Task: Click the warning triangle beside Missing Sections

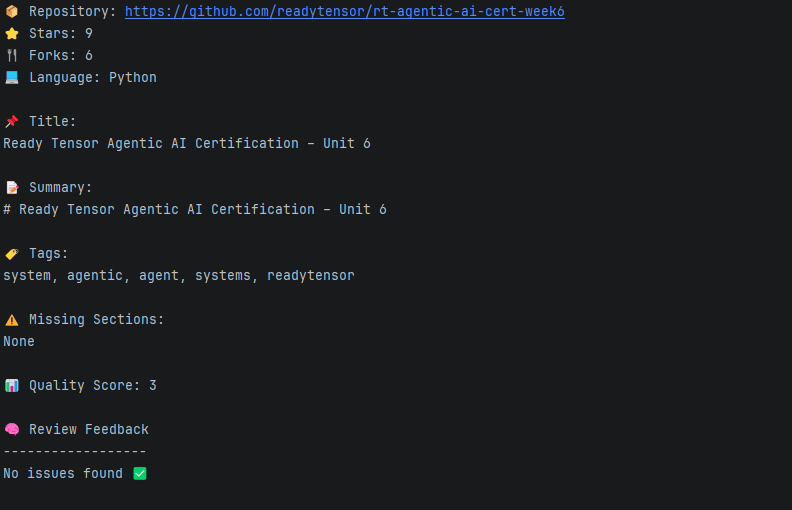Action: 12,320
